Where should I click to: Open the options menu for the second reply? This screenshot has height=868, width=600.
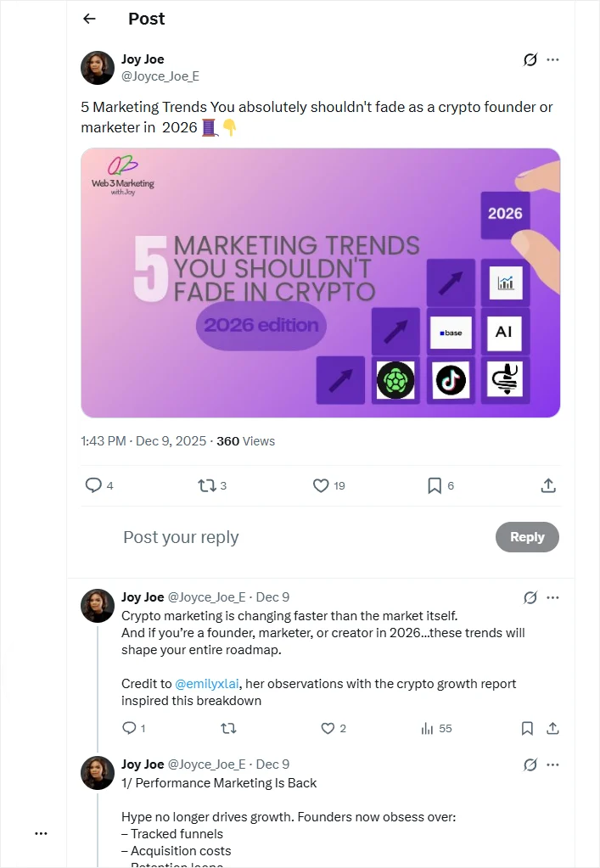(552, 764)
